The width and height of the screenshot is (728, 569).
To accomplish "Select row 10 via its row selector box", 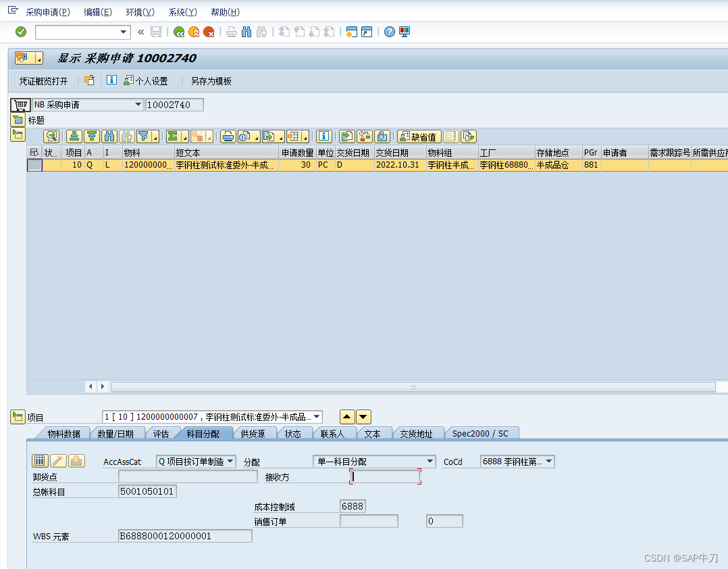I will click(34, 165).
